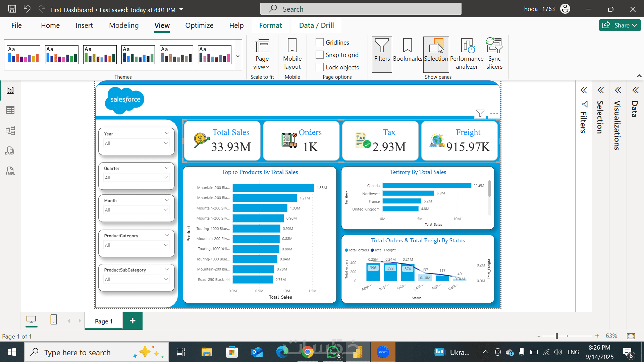Toggle the Filters pane button

[382, 54]
